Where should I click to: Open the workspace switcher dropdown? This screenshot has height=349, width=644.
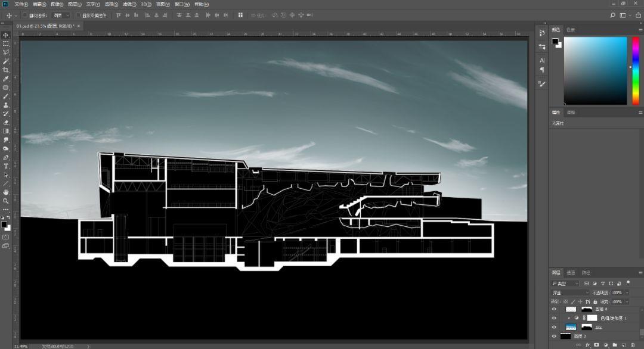[624, 15]
